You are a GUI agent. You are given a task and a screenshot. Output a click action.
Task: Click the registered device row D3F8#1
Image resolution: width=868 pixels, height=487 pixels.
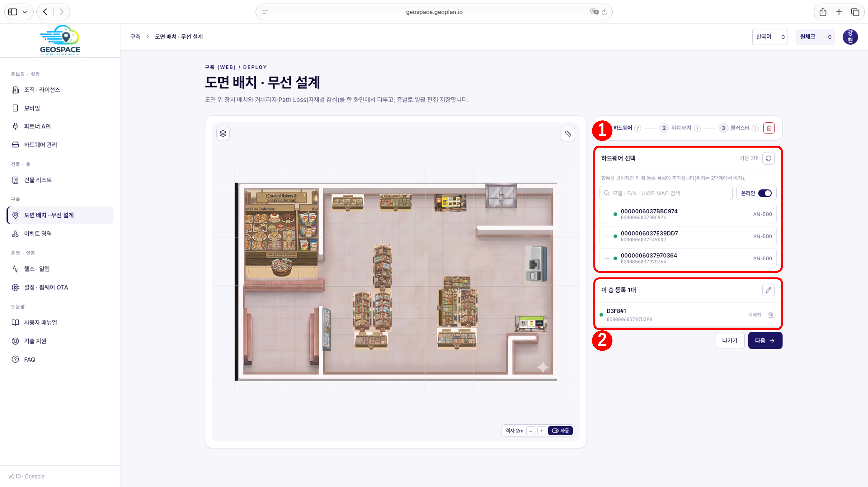click(x=687, y=315)
